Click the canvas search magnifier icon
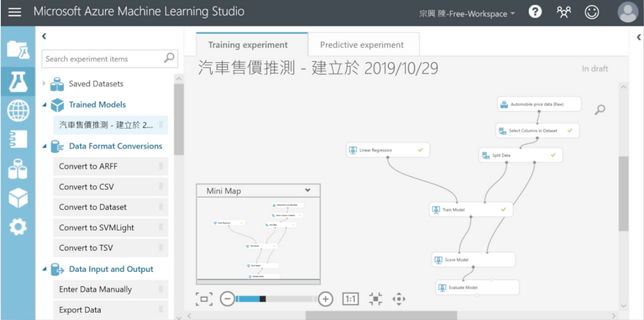 [x=600, y=109]
